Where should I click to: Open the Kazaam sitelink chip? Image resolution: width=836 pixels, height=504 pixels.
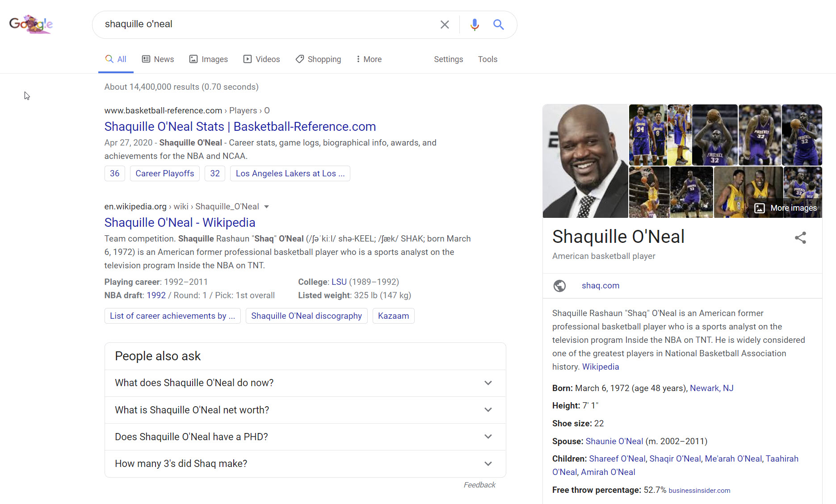pyautogui.click(x=393, y=316)
